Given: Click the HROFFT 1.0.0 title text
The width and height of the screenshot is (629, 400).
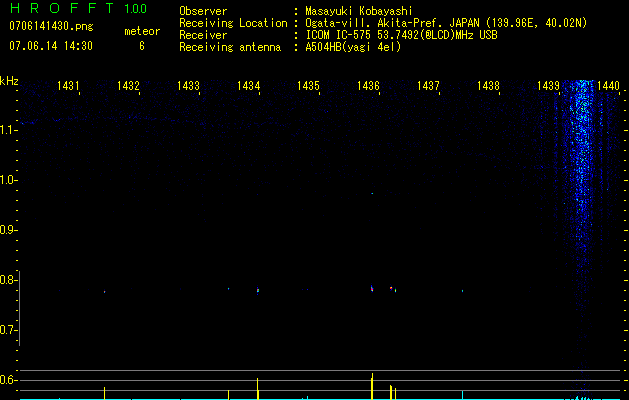Looking at the screenshot, I should (x=78, y=8).
